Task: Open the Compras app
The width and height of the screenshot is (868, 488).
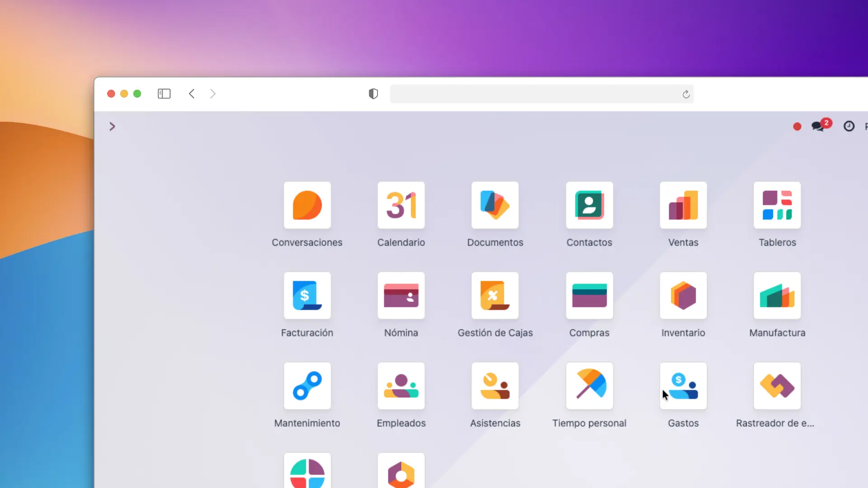Action: (x=589, y=296)
